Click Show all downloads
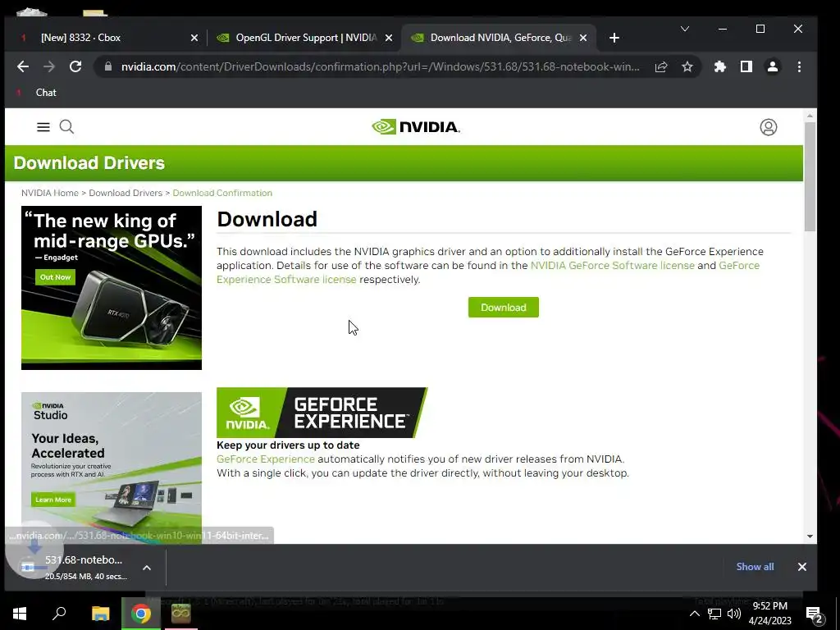Viewport: 840px width, 630px height. point(755,567)
